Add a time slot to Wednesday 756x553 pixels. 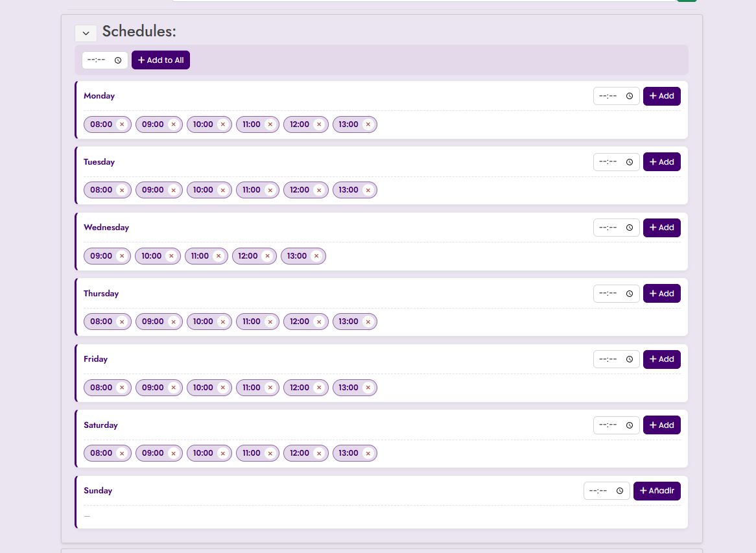click(661, 228)
